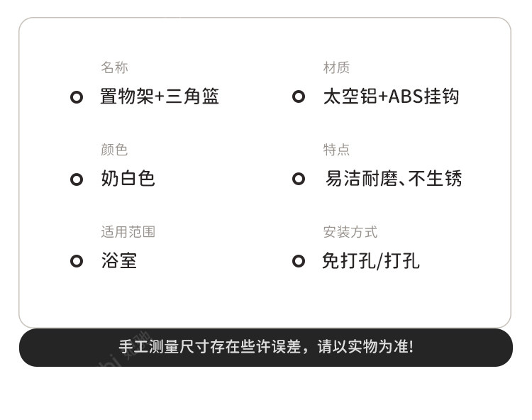Click the 浴室 usage value
The height and width of the screenshot is (420, 532).
118,261
